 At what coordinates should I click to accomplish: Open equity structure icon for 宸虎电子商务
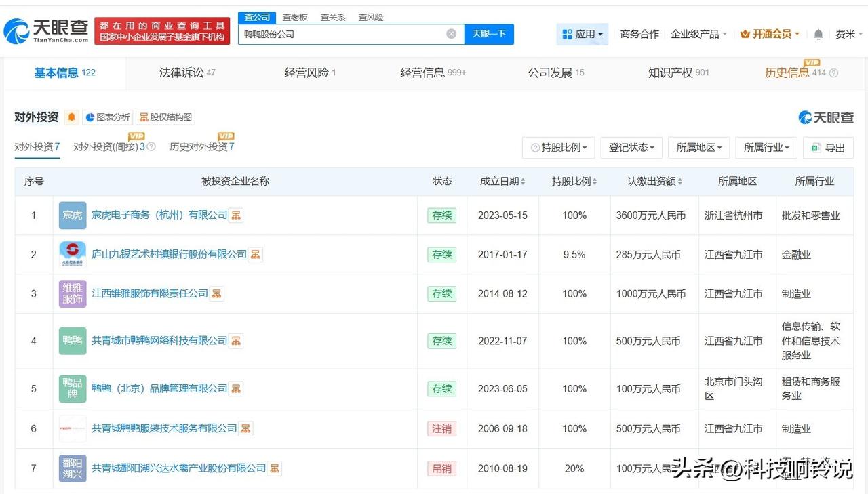(236, 215)
